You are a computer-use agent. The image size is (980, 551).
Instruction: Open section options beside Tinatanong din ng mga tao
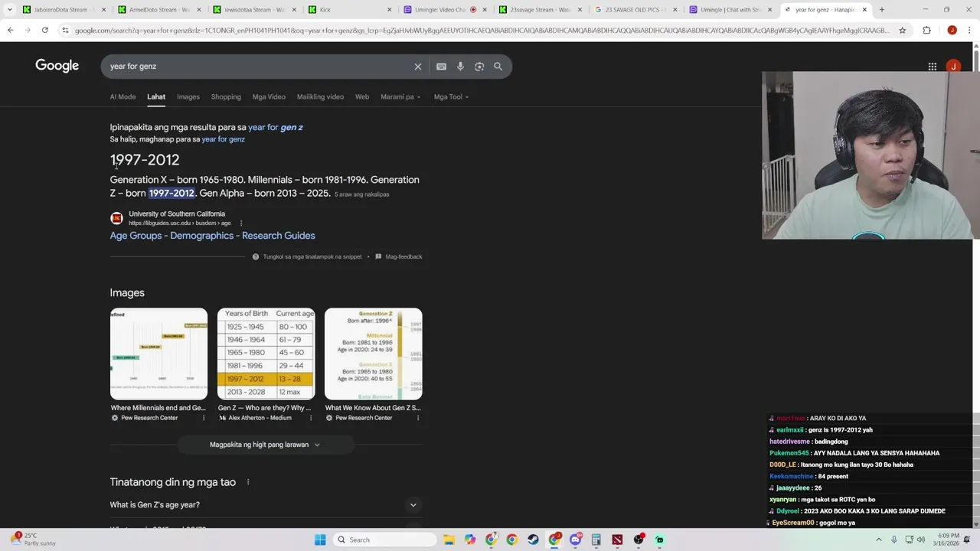247,482
